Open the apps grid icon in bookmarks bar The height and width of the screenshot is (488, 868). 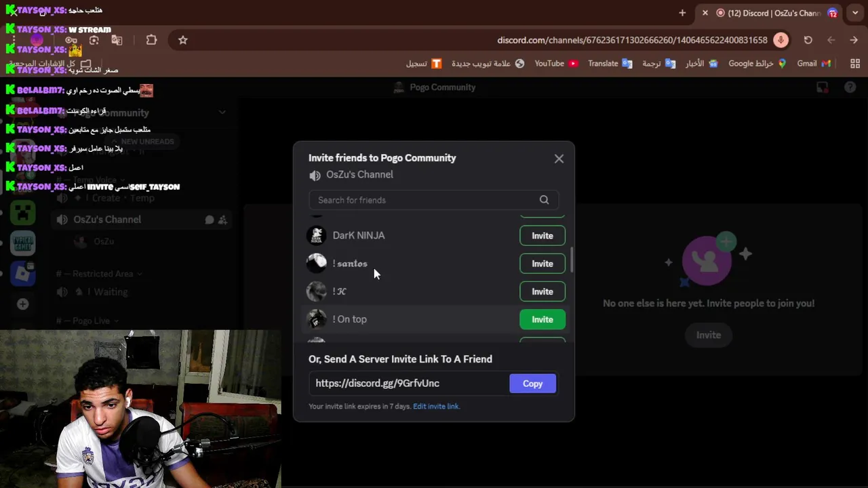tap(855, 64)
